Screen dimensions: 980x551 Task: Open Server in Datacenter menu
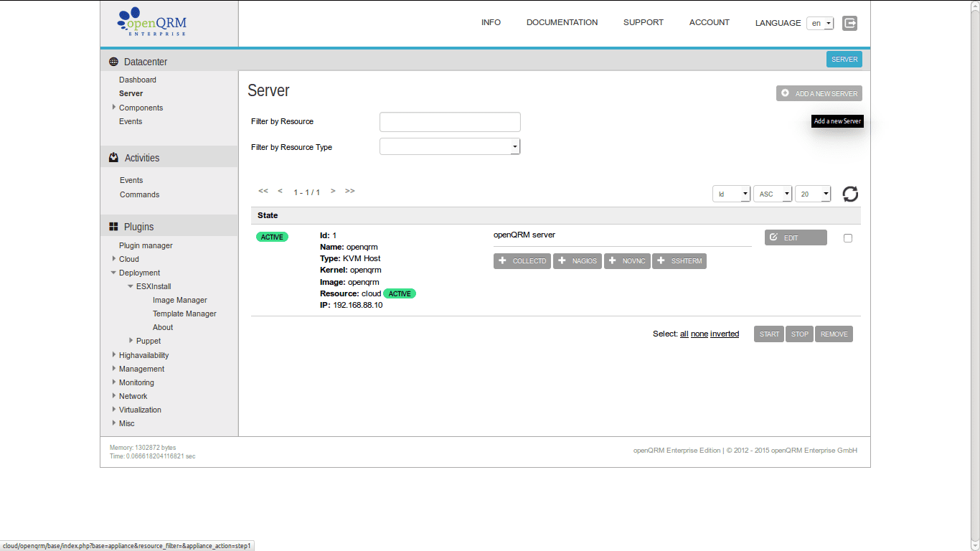(131, 93)
